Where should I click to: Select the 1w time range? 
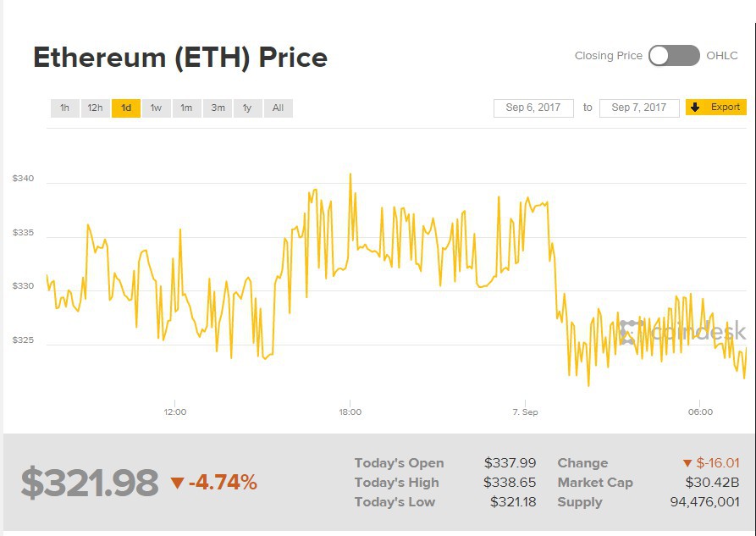click(156, 108)
